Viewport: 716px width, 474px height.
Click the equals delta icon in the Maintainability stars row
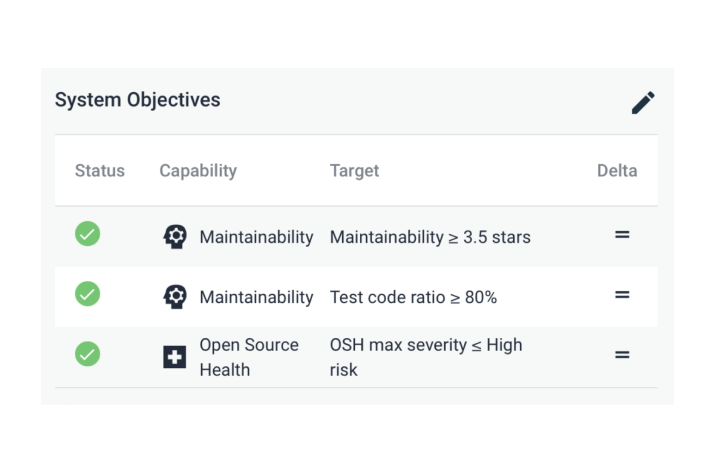(622, 235)
